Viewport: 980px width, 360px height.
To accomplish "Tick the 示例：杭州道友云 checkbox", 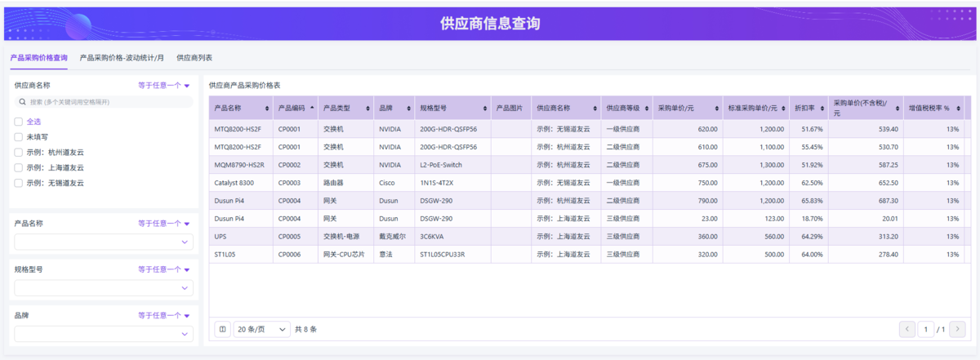I will click(x=18, y=152).
